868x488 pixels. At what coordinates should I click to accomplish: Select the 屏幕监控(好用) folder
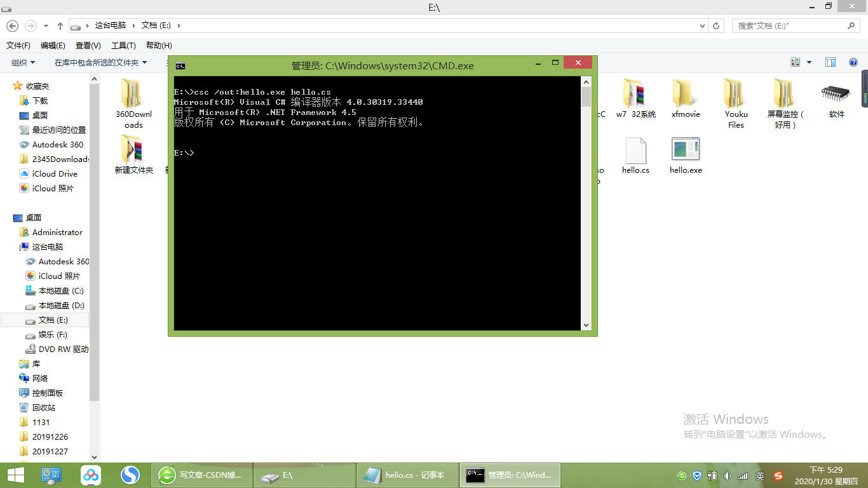pos(785,93)
